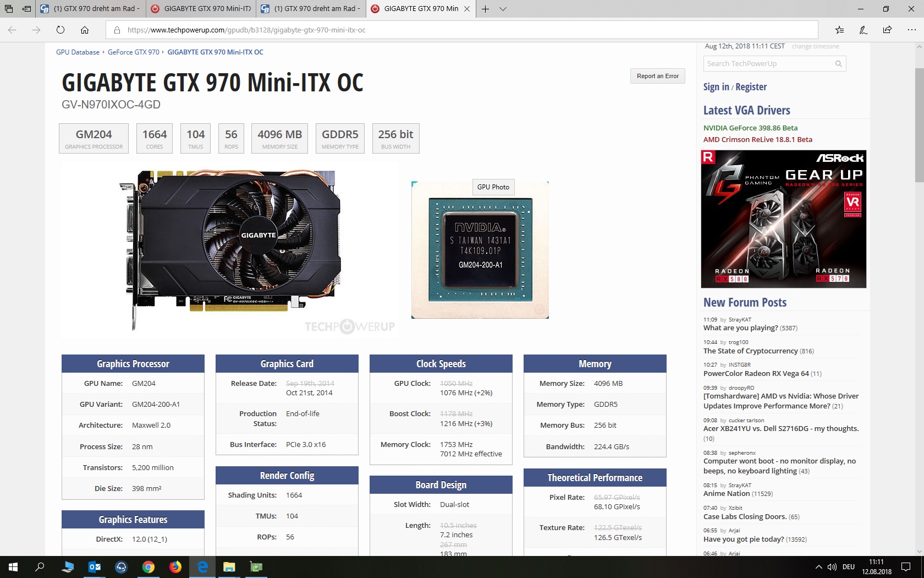Open 'The State of Cryptocurrency' forum post
The image size is (924, 578).
coord(750,351)
